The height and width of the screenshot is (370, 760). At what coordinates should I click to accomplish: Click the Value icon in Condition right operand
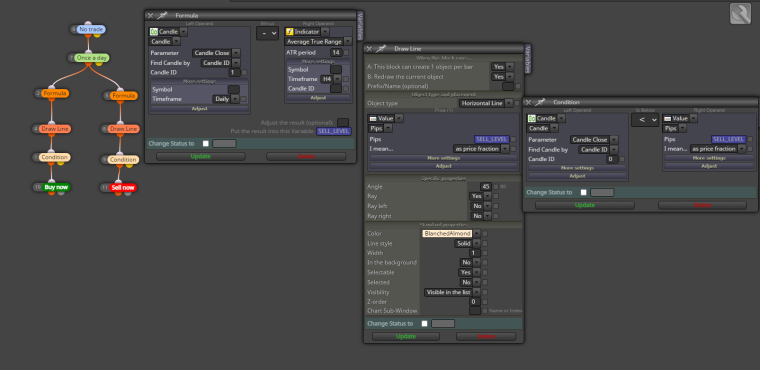[667, 118]
